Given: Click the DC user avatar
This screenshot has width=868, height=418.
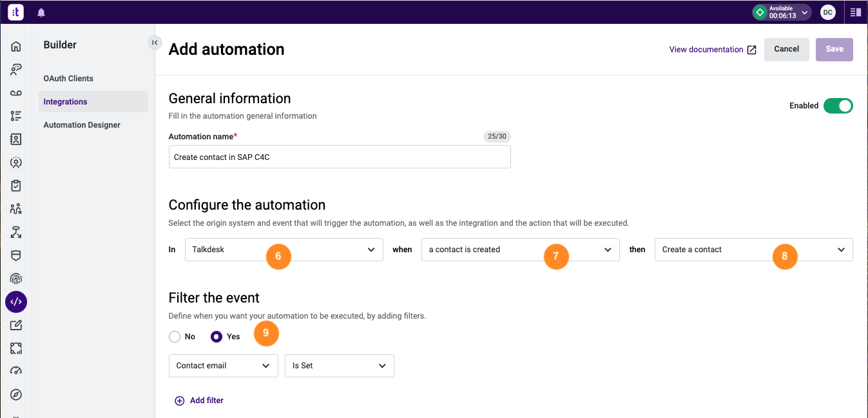Looking at the screenshot, I should [x=828, y=12].
